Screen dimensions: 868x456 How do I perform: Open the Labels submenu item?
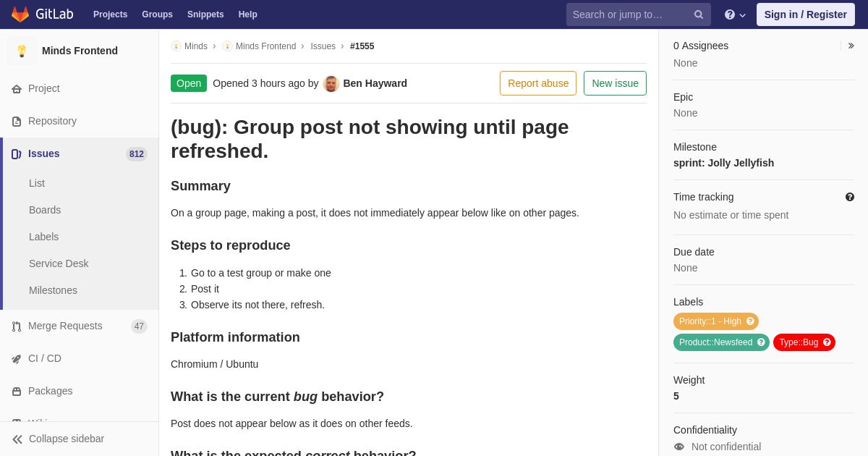[43, 237]
